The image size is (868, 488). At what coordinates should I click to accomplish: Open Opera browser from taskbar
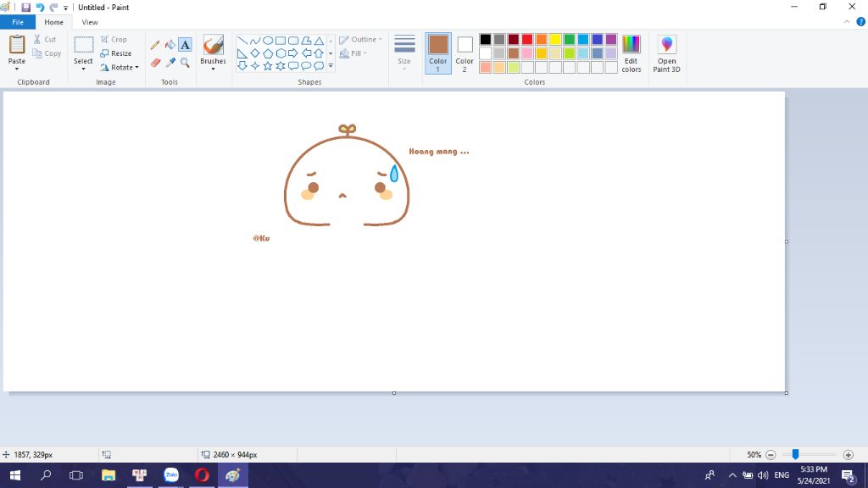pyautogui.click(x=202, y=475)
